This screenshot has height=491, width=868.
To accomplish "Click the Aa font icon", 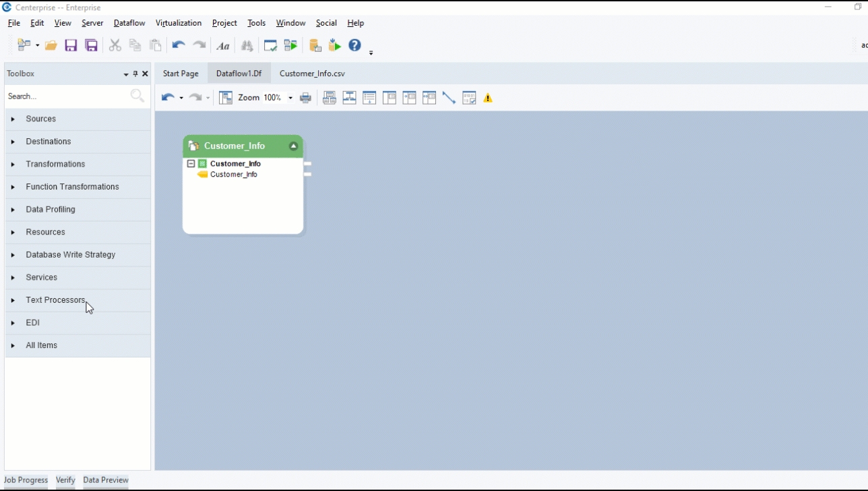I will [x=223, y=46].
